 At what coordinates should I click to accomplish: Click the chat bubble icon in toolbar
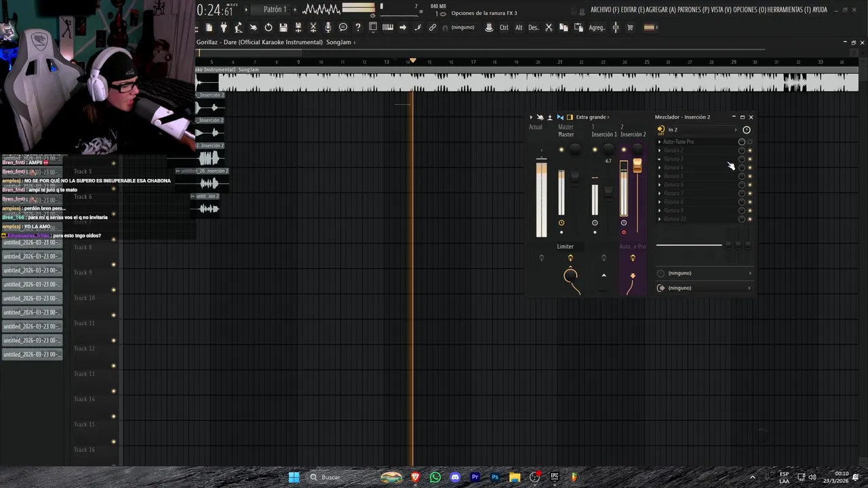[x=343, y=28]
